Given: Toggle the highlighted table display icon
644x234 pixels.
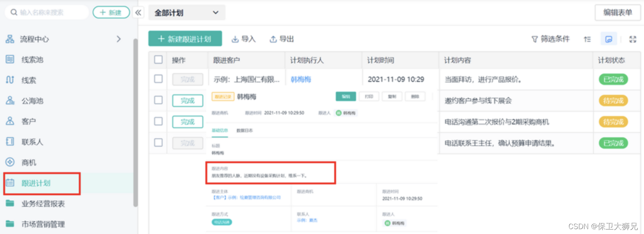Looking at the screenshot, I should coord(608,39).
